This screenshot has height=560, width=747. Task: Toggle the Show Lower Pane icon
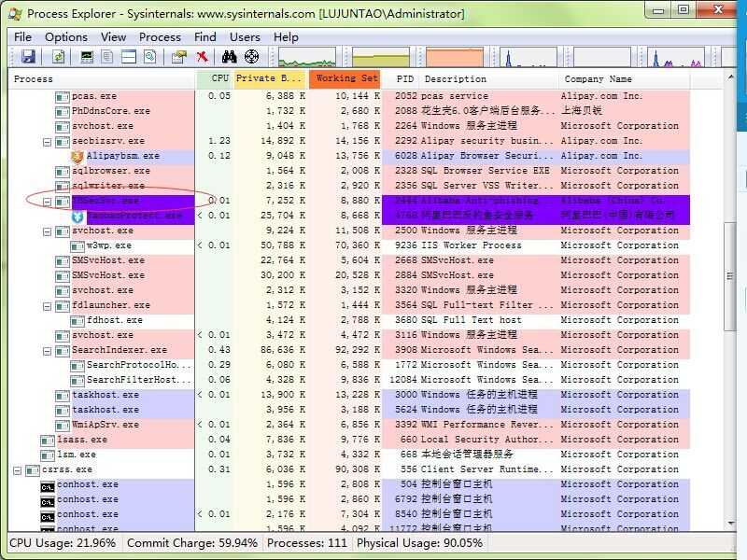(x=129, y=57)
